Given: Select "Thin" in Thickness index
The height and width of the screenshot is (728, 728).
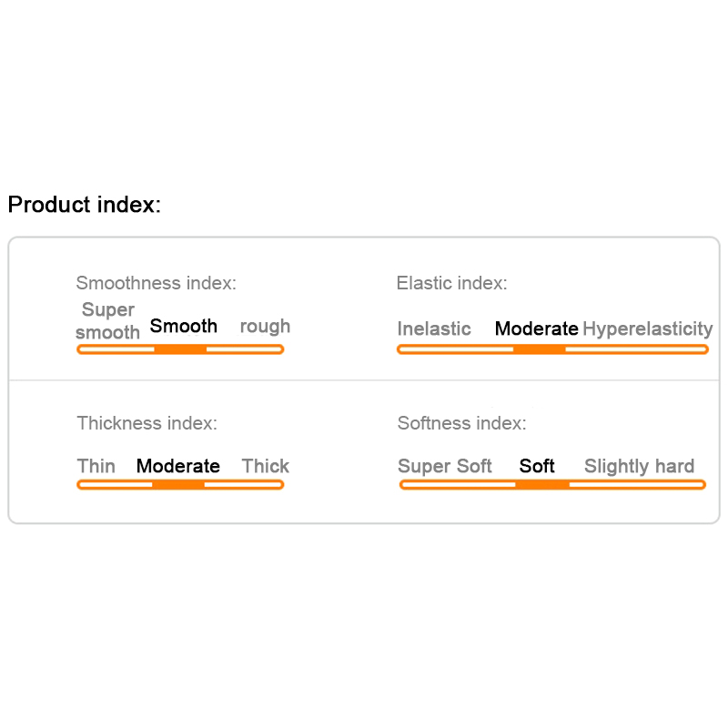Looking at the screenshot, I should pyautogui.click(x=96, y=466).
